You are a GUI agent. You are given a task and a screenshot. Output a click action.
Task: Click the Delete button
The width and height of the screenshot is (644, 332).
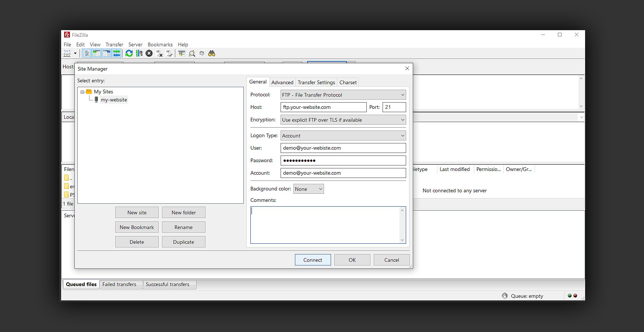(137, 242)
